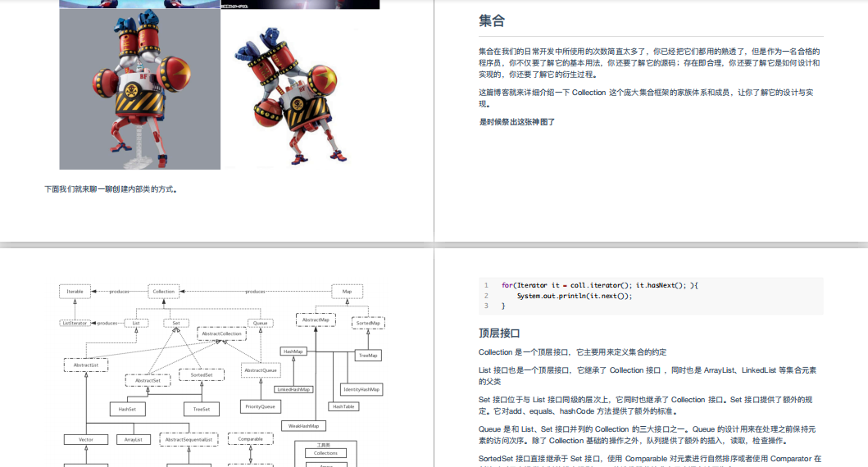Screen dimensions: 868x467
Task: Click the Map box in the diagram
Action: tap(347, 292)
